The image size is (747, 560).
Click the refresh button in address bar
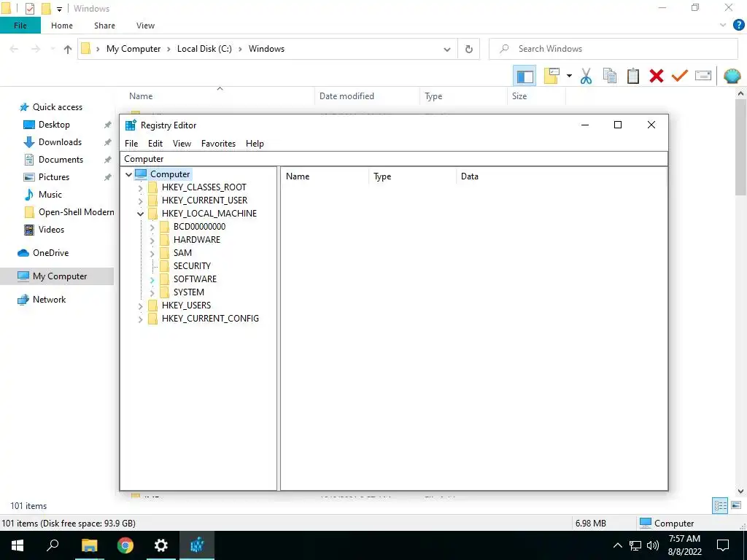coord(469,49)
